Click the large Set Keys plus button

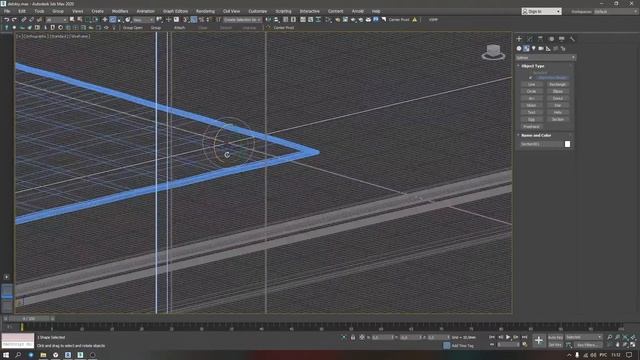coord(539,340)
